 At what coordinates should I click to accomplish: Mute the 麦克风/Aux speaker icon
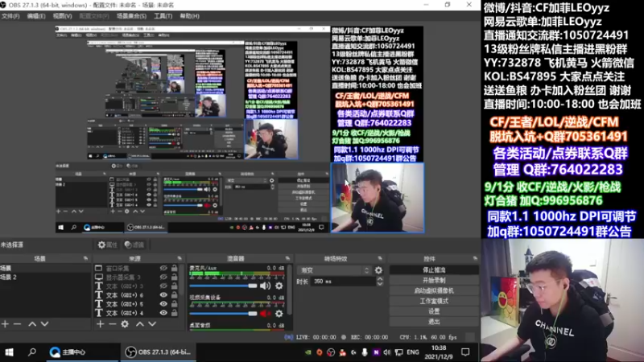tap(265, 286)
